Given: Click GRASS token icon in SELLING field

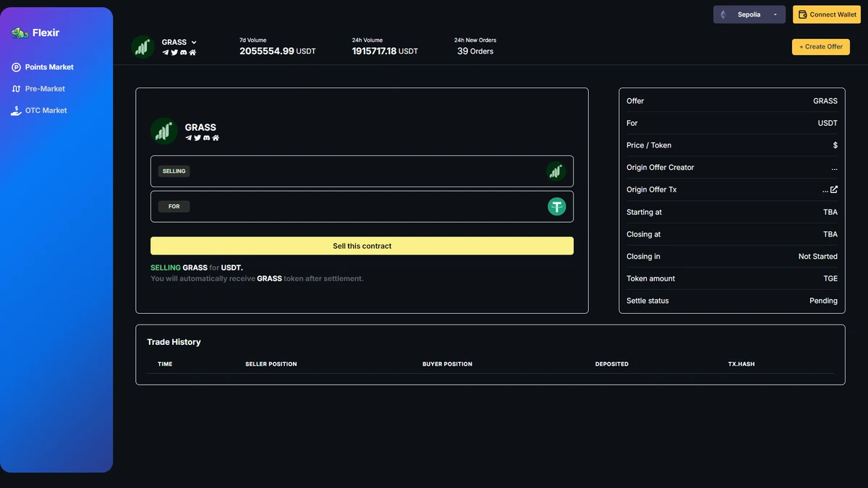Looking at the screenshot, I should point(556,171).
